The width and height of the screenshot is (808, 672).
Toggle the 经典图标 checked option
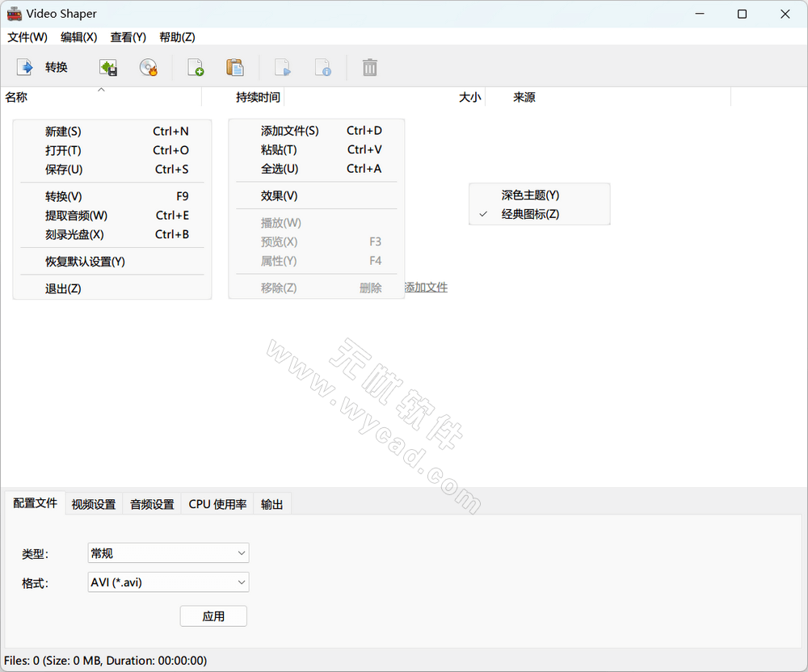[x=530, y=214]
